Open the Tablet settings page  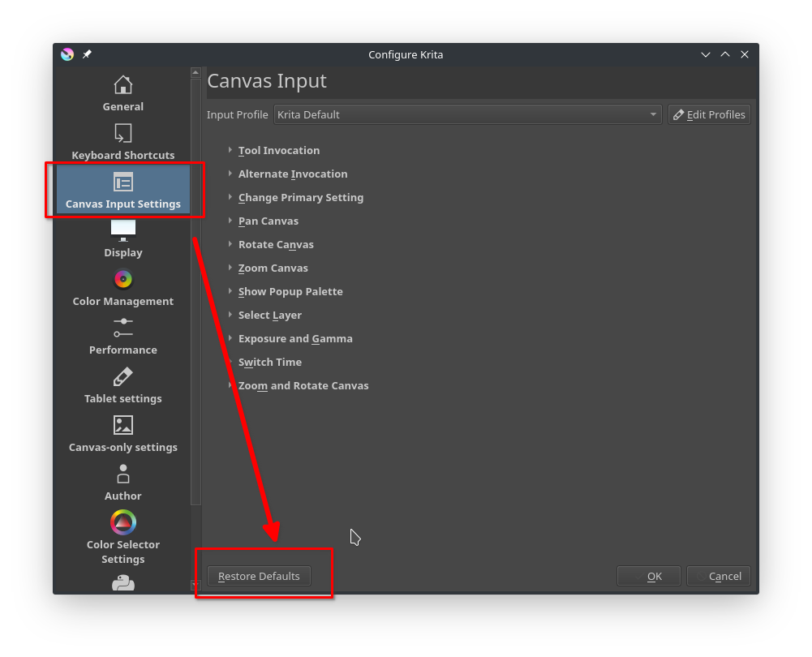122,384
